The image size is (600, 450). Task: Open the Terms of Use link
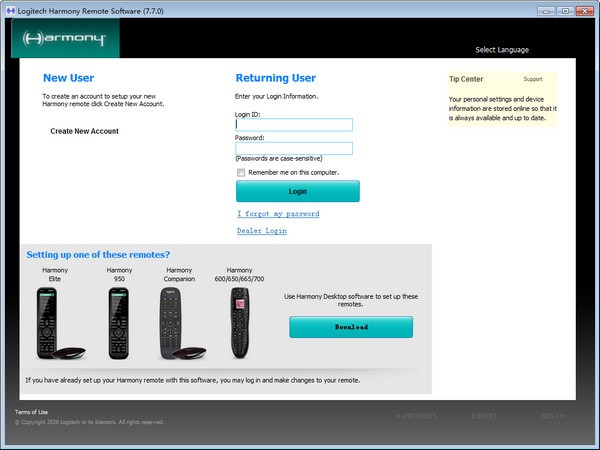(31, 412)
